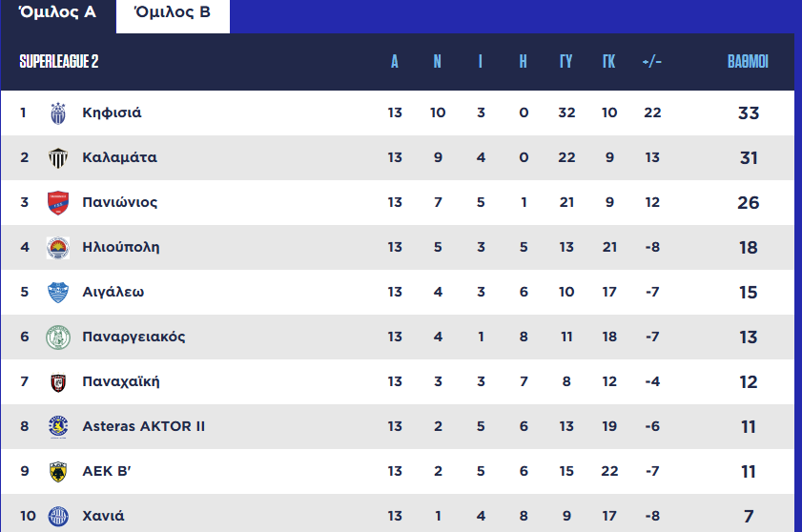Image resolution: width=802 pixels, height=532 pixels.
Task: Select the Αιγάλεω blue crest
Action: 58,292
